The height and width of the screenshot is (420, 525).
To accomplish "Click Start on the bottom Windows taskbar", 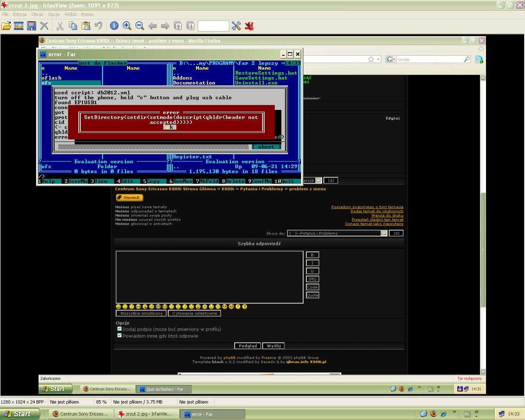I will click(x=19, y=414).
